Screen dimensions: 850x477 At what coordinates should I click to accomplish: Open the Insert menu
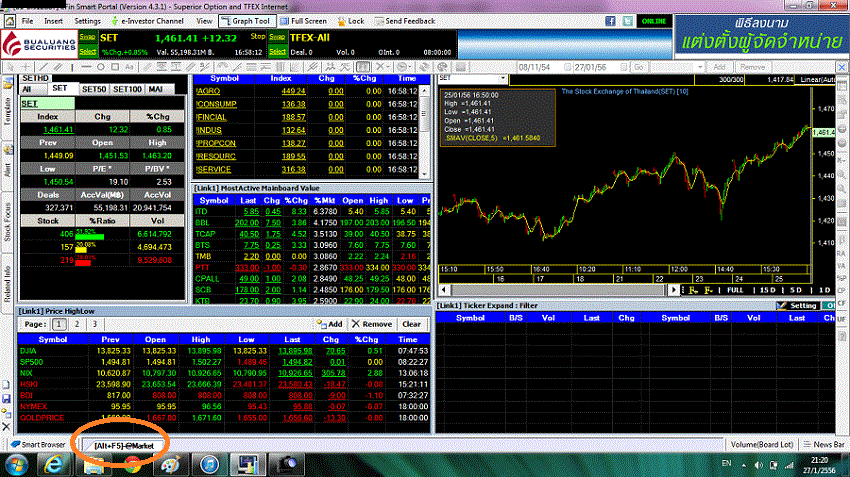[53, 21]
